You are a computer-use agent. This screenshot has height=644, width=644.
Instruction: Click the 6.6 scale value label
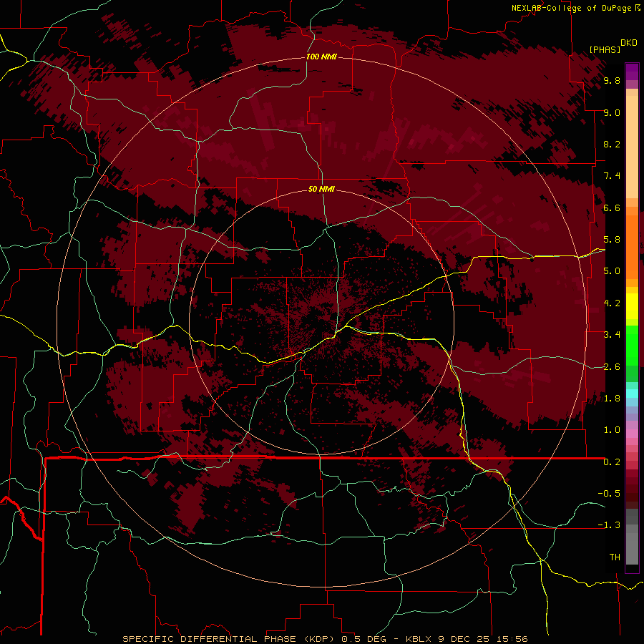coord(612,208)
